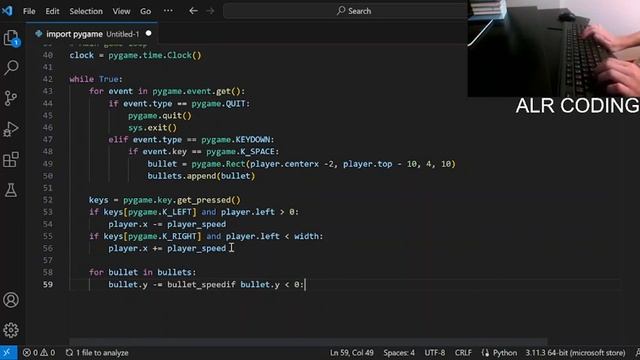Click the horizontal editor scrollbar
Image resolution: width=640 pixels, height=360 pixels.
(308, 342)
